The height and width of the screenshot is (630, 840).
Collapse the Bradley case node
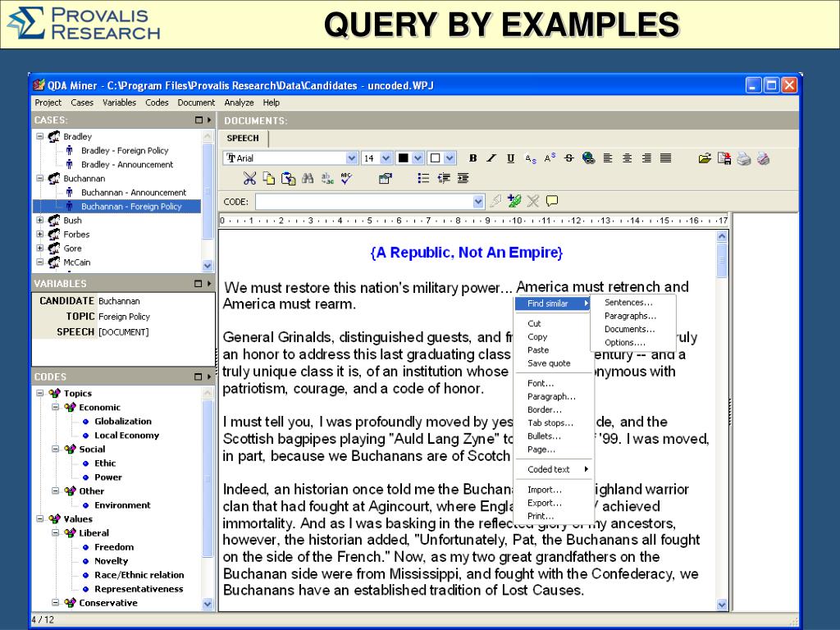[x=39, y=137]
